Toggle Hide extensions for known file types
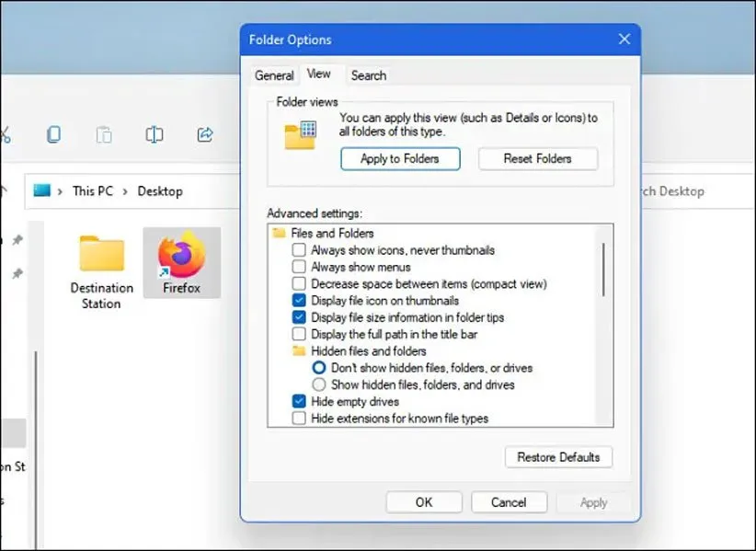The image size is (756, 551). point(299,419)
